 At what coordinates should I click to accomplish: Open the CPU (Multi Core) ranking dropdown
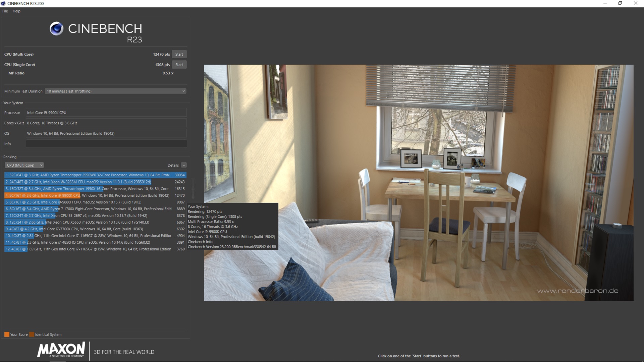point(24,165)
